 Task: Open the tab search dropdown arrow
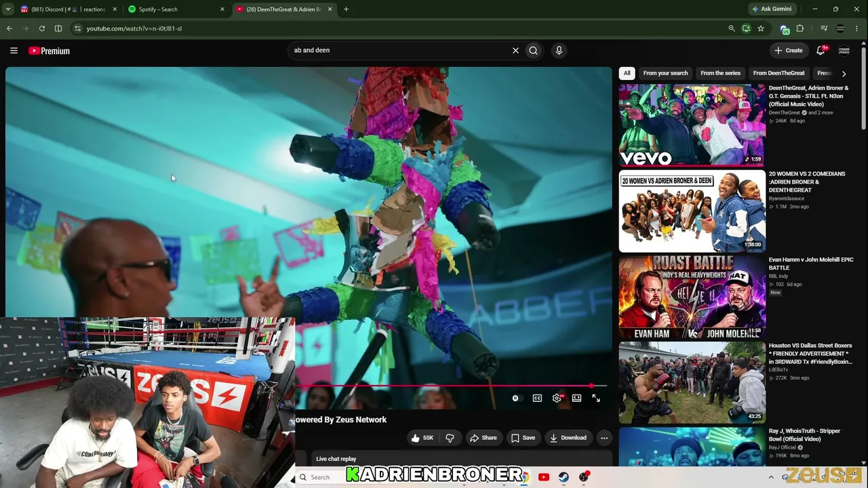point(9,9)
